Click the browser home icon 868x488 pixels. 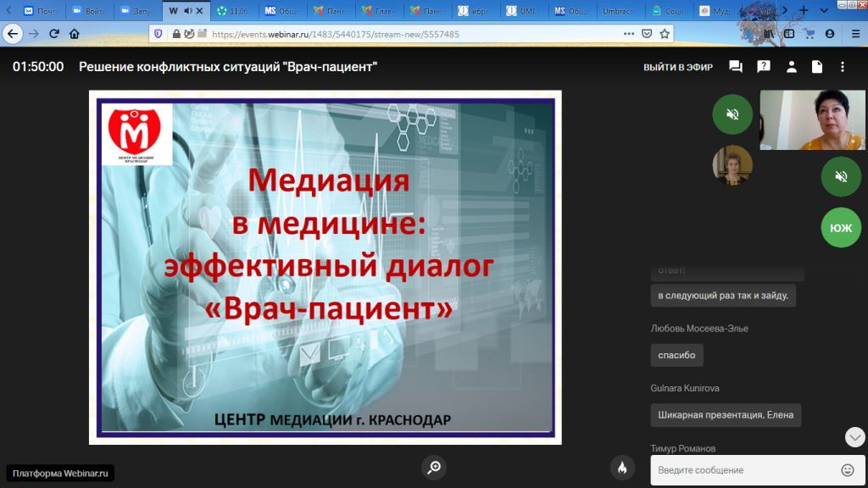point(75,34)
